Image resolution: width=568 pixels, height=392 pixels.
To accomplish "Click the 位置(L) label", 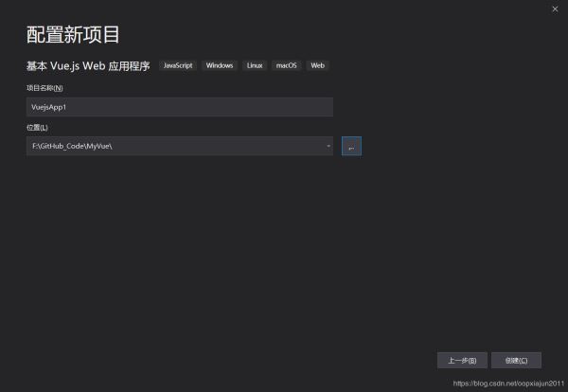I will click(37, 127).
